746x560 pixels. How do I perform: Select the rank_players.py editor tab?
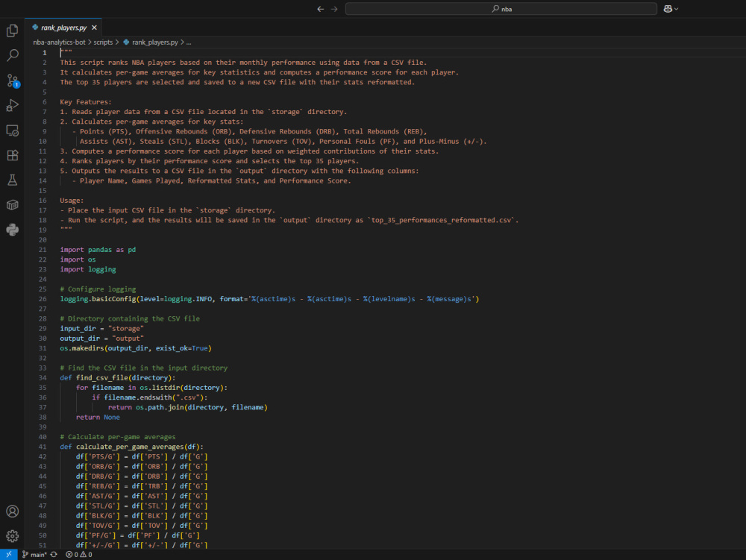(63, 28)
